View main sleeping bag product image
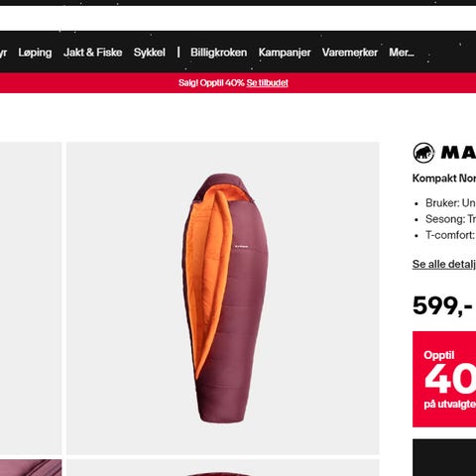The height and width of the screenshot is (476, 476). tap(223, 298)
